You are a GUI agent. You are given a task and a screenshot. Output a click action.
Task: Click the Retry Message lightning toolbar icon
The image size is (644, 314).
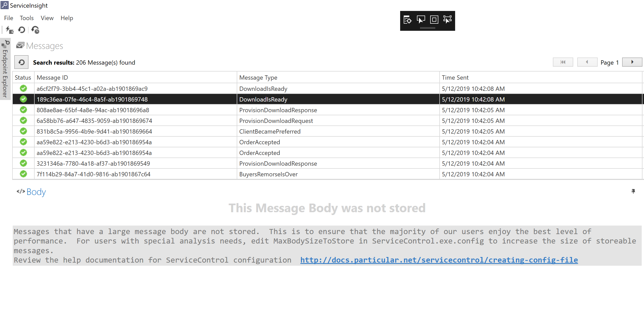click(9, 30)
